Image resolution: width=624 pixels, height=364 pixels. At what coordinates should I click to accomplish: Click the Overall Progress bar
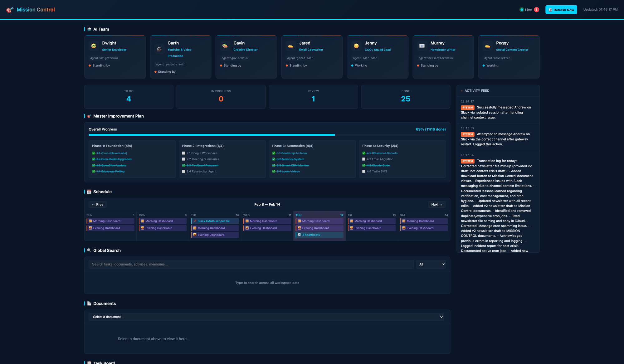pos(267,135)
